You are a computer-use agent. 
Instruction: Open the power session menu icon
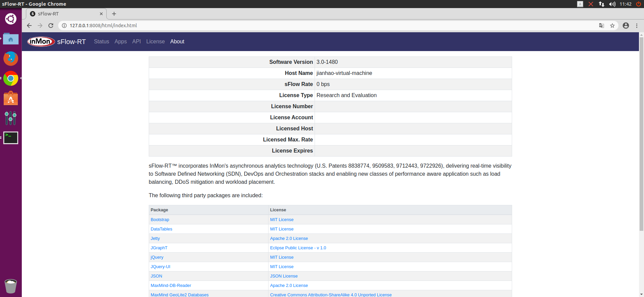(x=639, y=4)
